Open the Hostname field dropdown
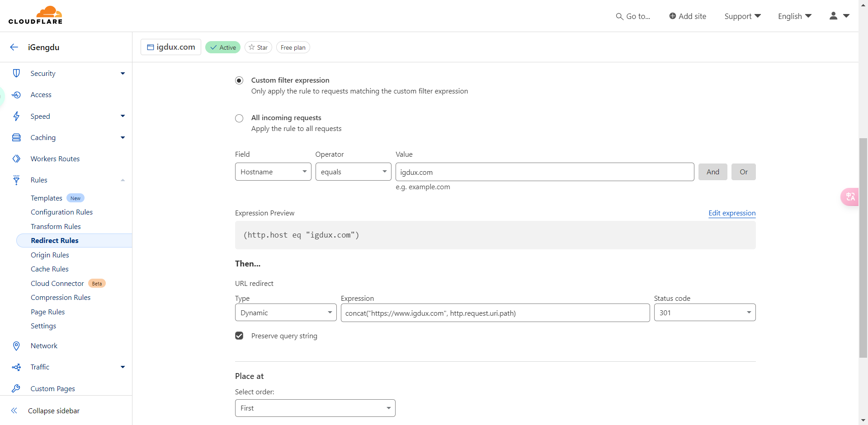The image size is (868, 425). (x=273, y=172)
